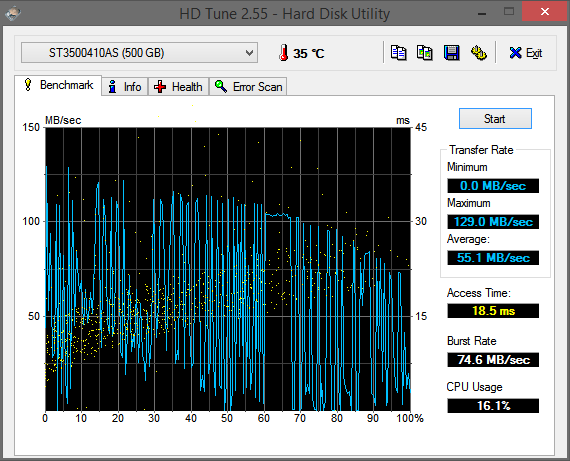Click the Maximum 129.0 MB/sec readout
570x461 pixels.
(x=493, y=221)
